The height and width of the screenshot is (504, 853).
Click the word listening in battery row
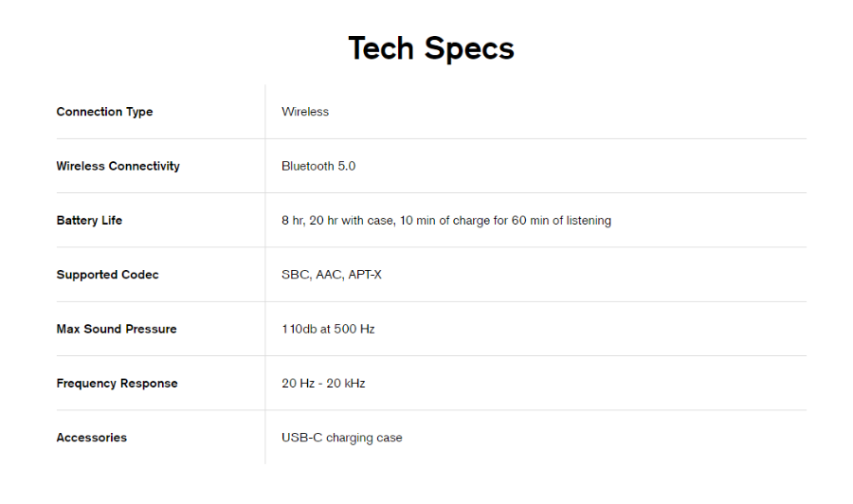point(589,220)
